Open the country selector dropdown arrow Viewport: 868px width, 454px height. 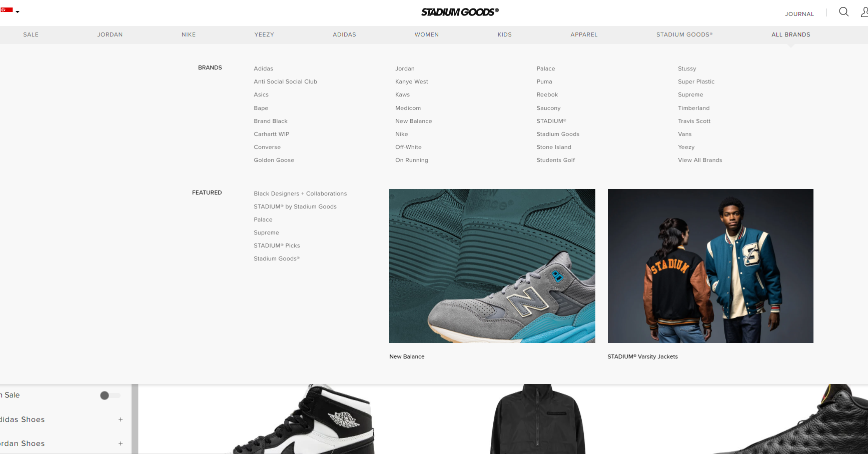(x=18, y=11)
